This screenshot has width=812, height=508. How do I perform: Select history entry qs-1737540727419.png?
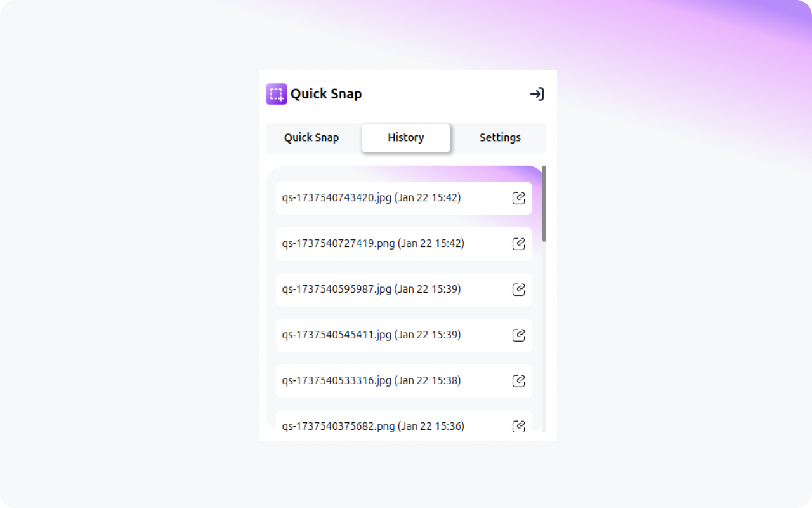[x=373, y=244]
